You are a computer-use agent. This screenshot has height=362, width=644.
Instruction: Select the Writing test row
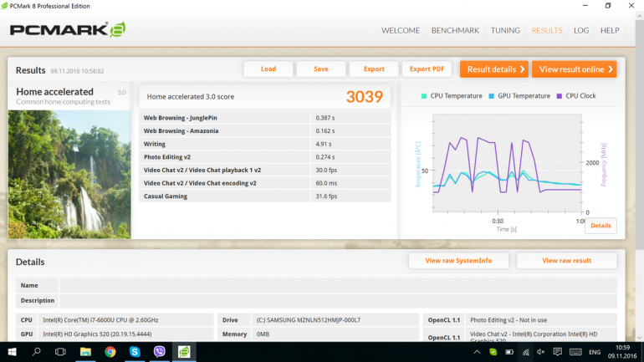[x=265, y=144]
